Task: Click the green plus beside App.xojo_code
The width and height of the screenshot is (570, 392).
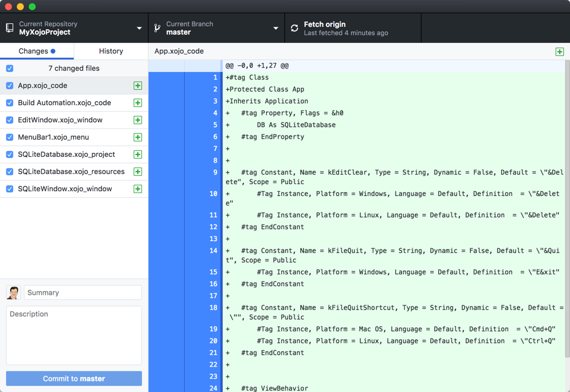Action: [138, 86]
